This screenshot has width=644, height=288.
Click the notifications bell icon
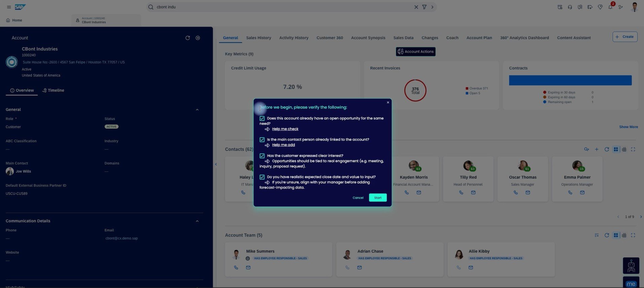tap(610, 7)
